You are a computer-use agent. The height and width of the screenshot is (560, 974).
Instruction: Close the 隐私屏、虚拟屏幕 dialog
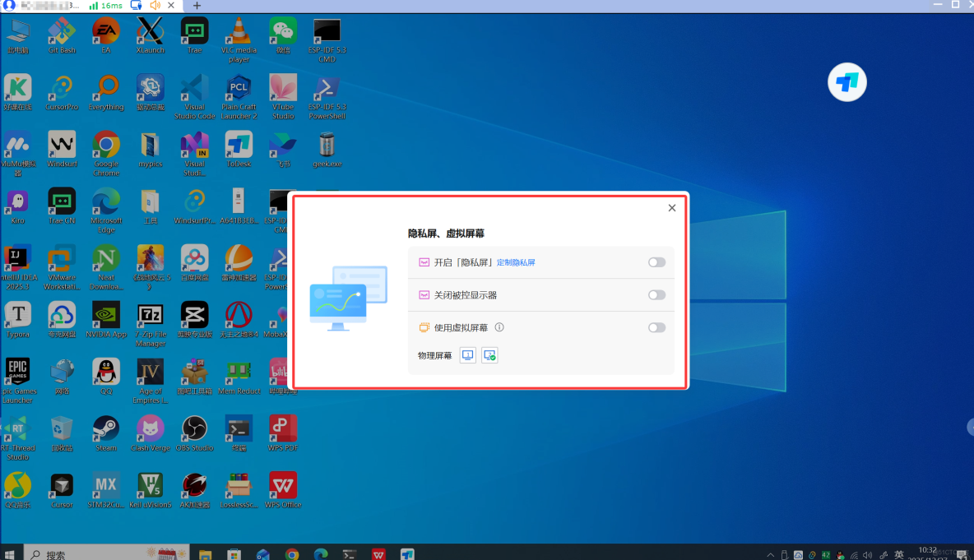click(x=671, y=208)
